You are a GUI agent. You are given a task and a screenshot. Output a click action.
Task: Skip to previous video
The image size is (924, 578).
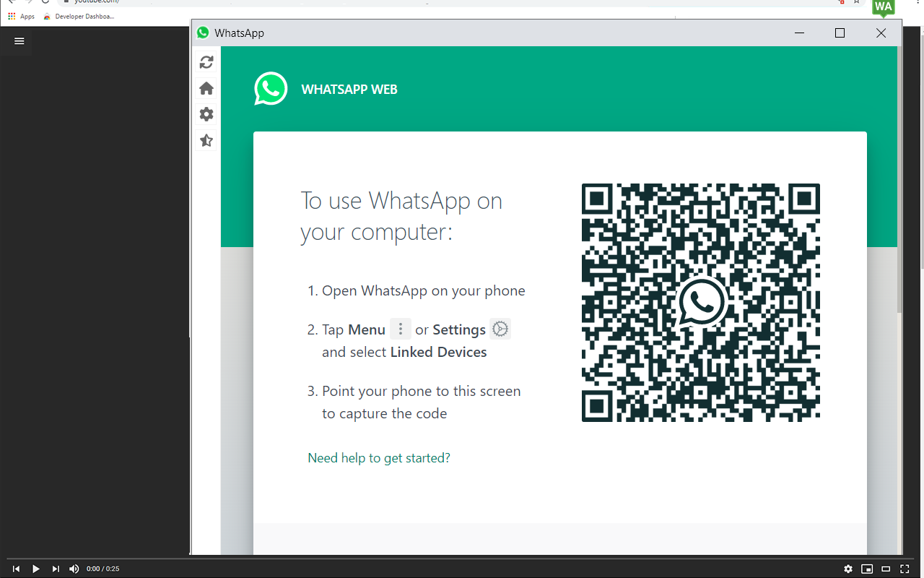tap(16, 569)
